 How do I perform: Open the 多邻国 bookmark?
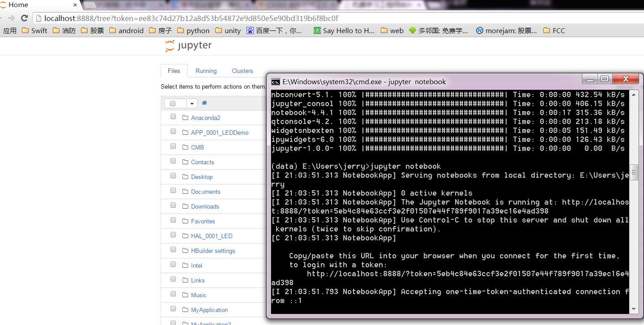coord(438,30)
